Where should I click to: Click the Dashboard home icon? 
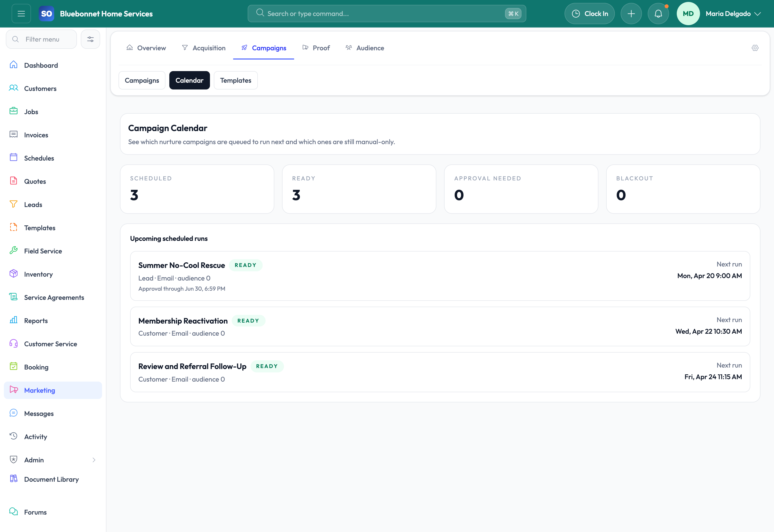[14, 65]
